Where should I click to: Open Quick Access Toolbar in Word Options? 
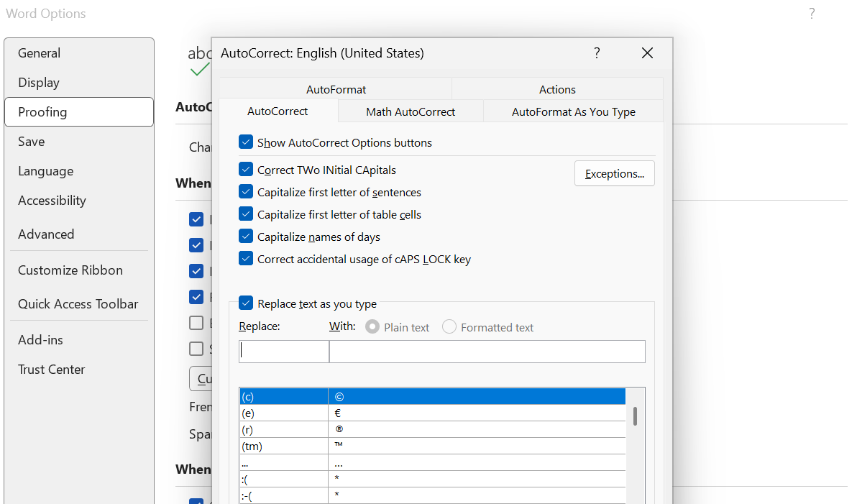[78, 304]
